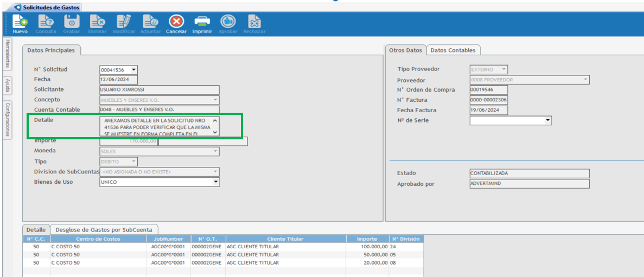The image size is (644, 277).
Task: Click inside the Detalle text area
Action: (156, 127)
